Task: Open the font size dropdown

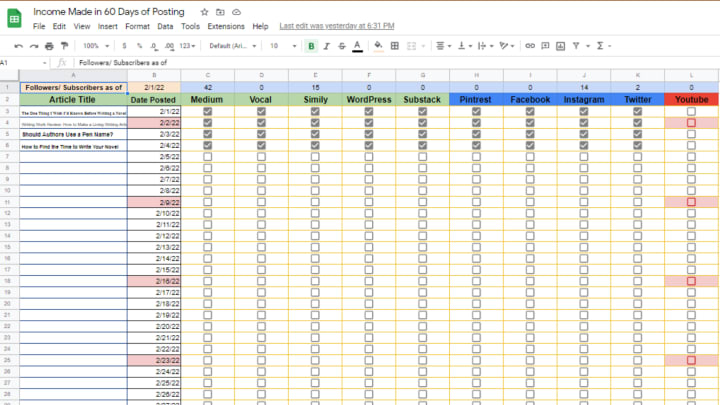Action: click(283, 46)
